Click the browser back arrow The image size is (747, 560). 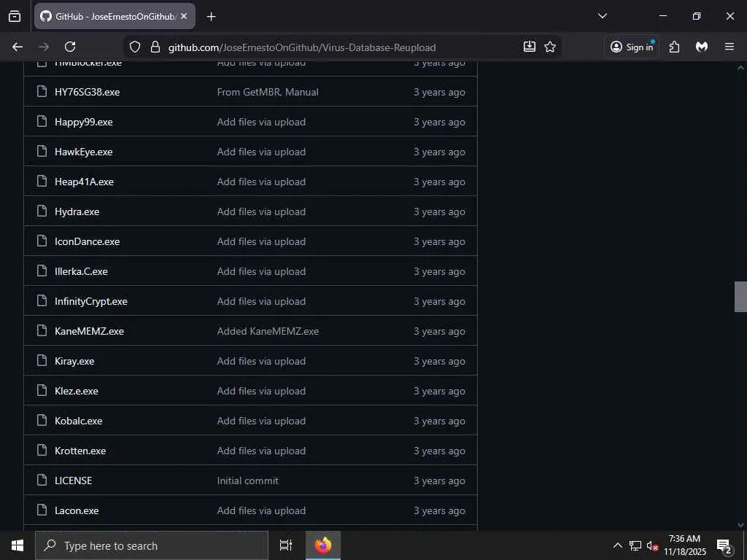pos(18,47)
